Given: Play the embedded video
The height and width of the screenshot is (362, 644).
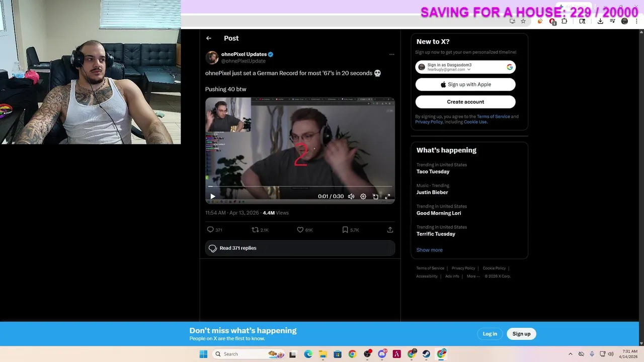Looking at the screenshot, I should [213, 197].
